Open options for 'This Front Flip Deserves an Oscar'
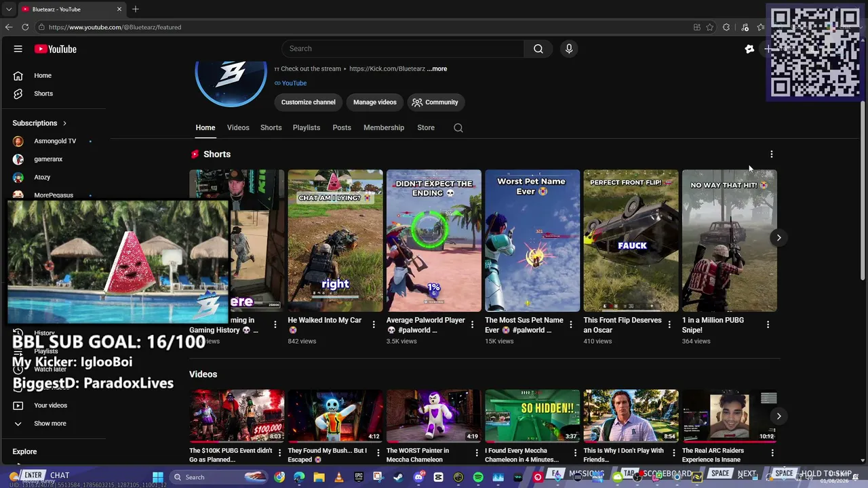This screenshot has width=868, height=488. click(x=669, y=325)
